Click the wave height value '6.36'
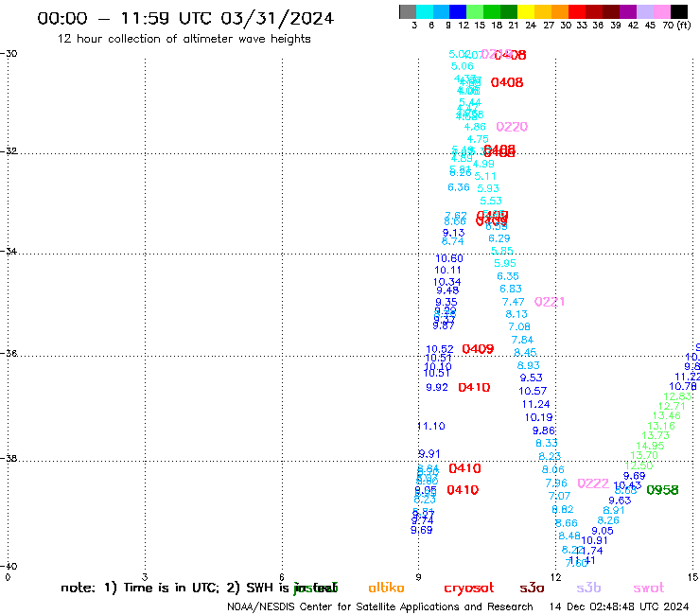The image size is (700, 615). coord(459,187)
